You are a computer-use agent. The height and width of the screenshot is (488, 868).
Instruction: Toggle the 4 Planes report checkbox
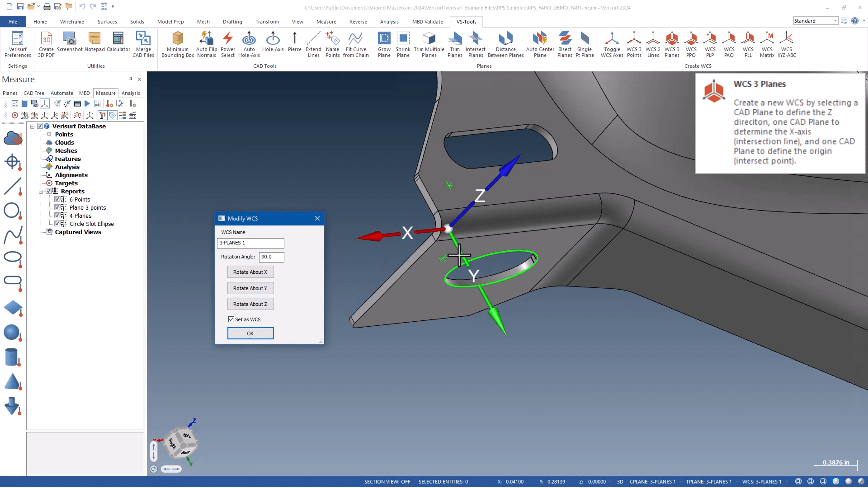point(57,216)
